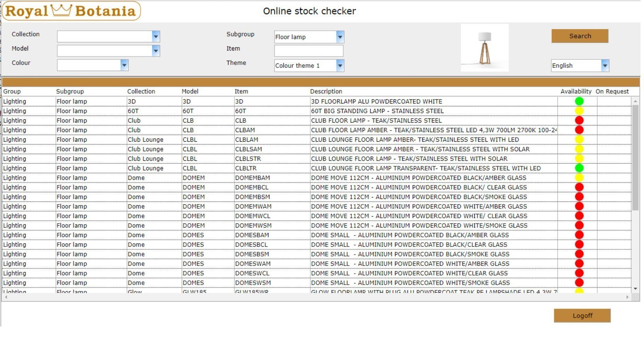Click the item cell DOMESBSM
Image resolution: width=644 pixels, height=337 pixels.
pos(252,254)
